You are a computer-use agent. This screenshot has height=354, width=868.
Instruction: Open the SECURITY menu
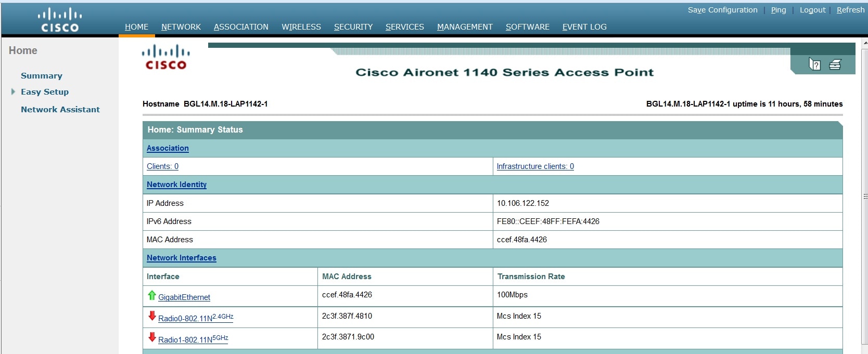click(x=353, y=27)
